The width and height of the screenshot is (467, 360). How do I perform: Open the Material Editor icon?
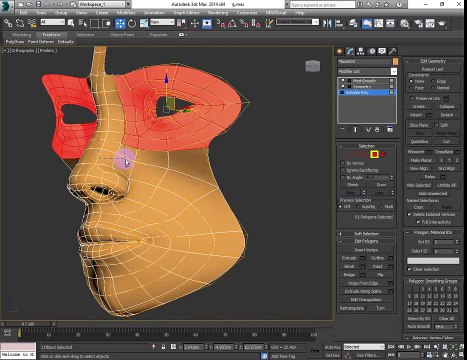(x=404, y=23)
